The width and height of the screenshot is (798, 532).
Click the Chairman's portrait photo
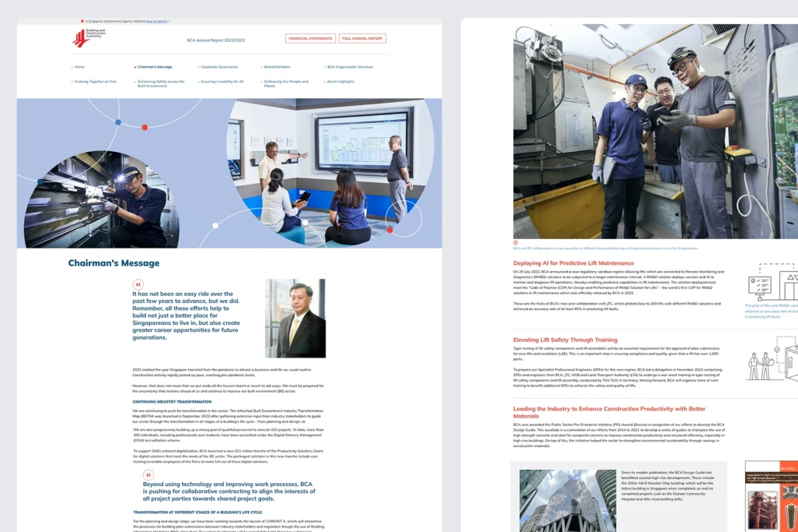click(x=295, y=318)
